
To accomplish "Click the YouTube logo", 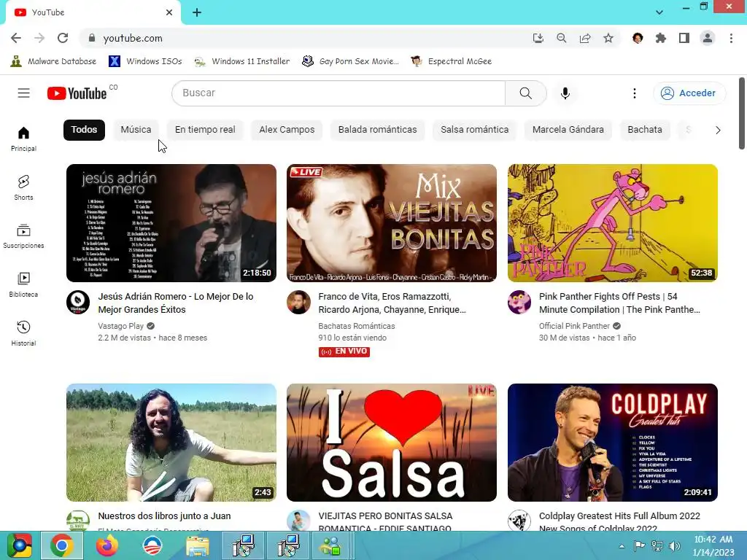I will coord(77,93).
